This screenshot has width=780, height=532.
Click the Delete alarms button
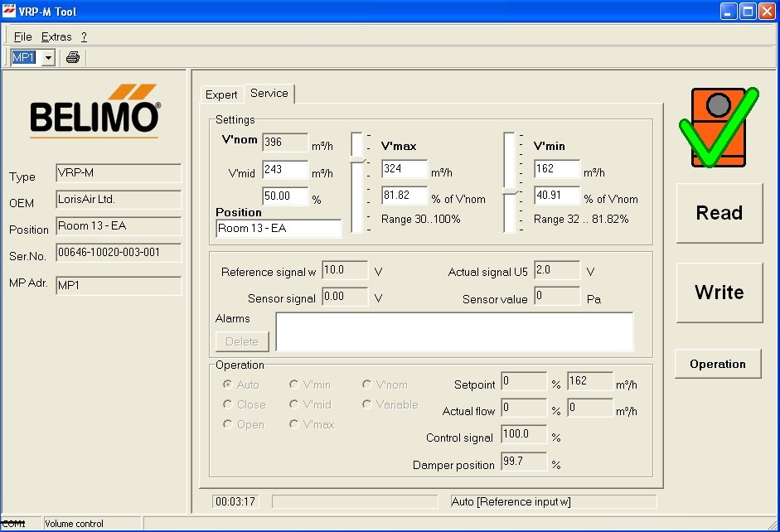click(x=242, y=341)
